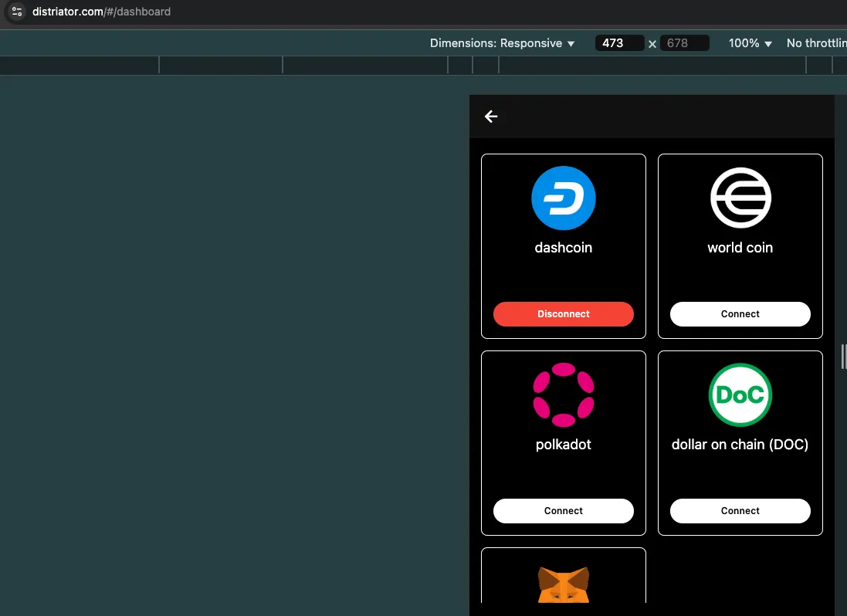Click the polkadot label text
The image size is (847, 616).
tap(564, 445)
